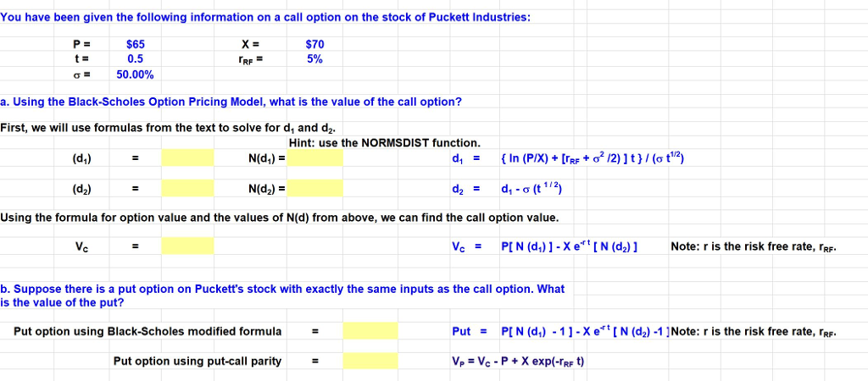Click the strike price cell $70

[x=315, y=45]
